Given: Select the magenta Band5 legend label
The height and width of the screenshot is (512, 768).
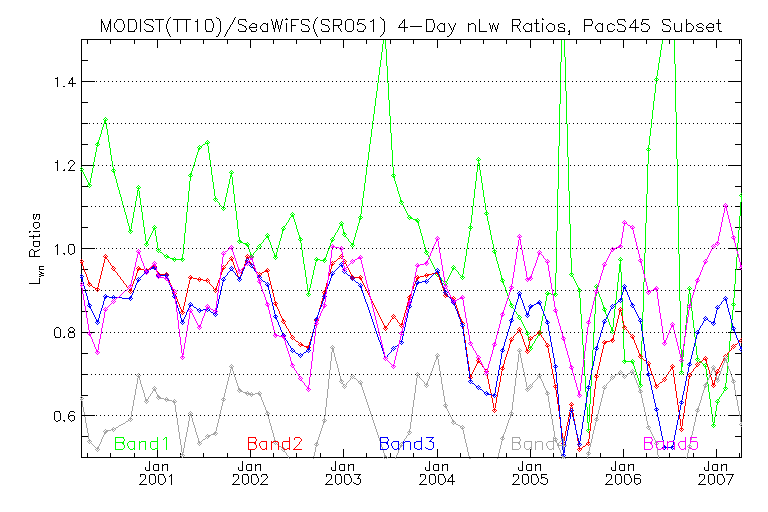Looking at the screenshot, I should pyautogui.click(x=671, y=444).
